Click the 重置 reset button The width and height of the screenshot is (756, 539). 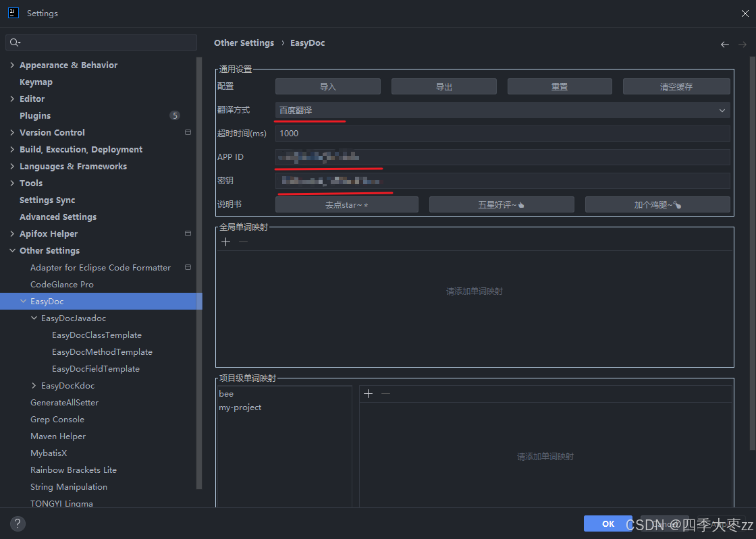click(x=560, y=87)
